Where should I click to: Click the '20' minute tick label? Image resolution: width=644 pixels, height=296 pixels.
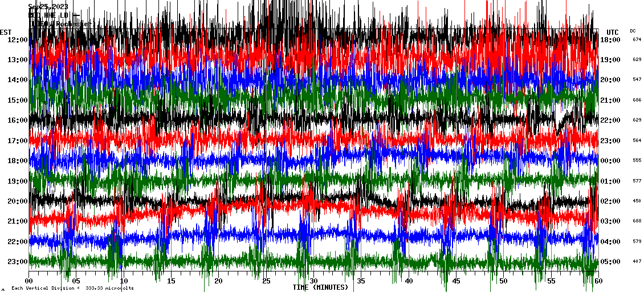click(x=218, y=281)
